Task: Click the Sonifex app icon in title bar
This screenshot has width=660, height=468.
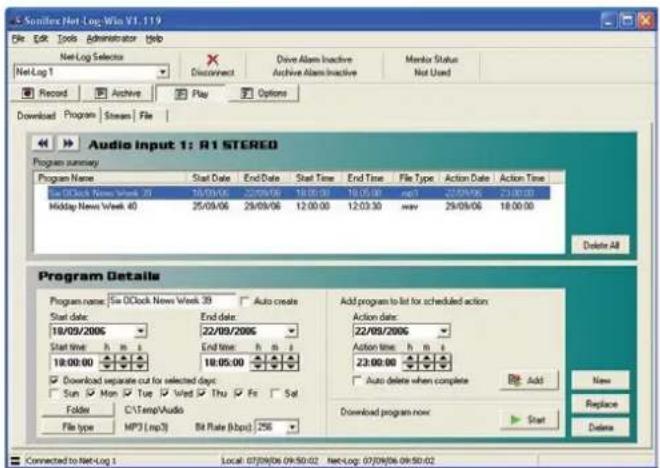Action: click(16, 20)
